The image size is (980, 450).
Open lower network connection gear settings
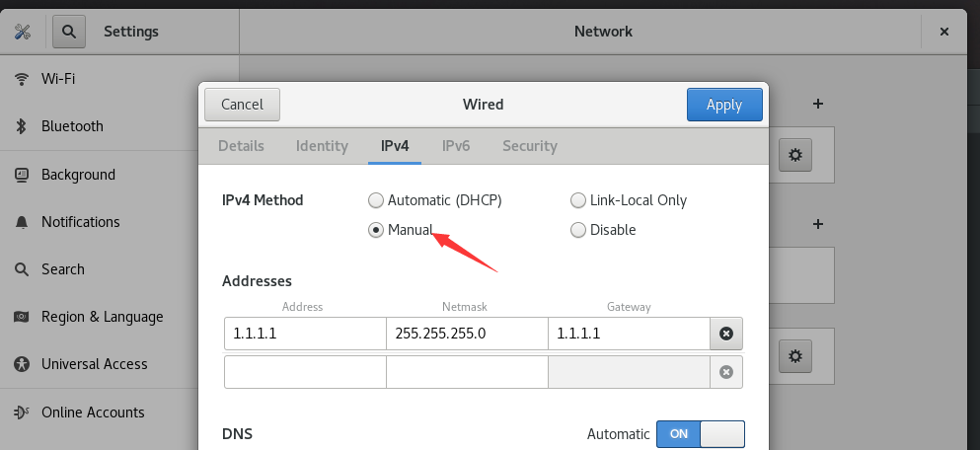(x=795, y=356)
